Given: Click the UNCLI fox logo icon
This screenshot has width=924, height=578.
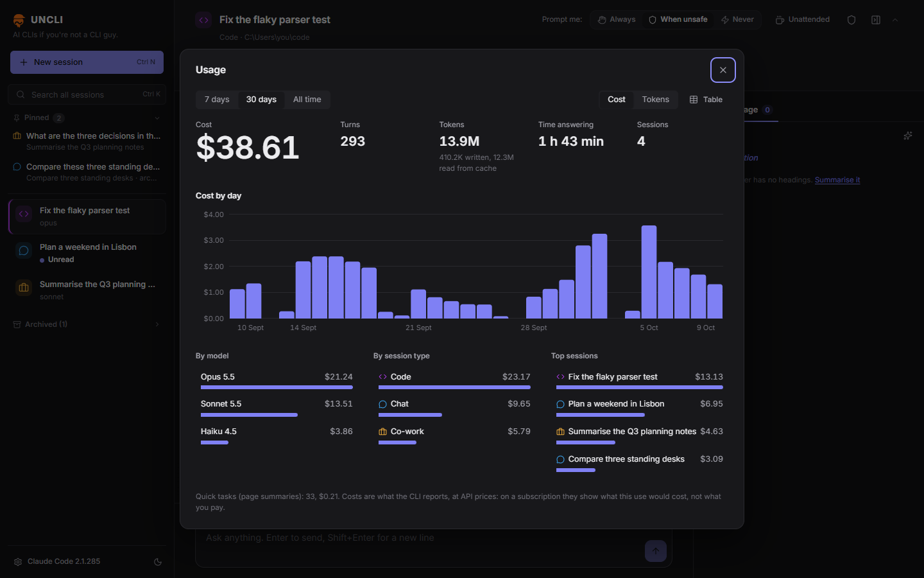Looking at the screenshot, I should (19, 20).
